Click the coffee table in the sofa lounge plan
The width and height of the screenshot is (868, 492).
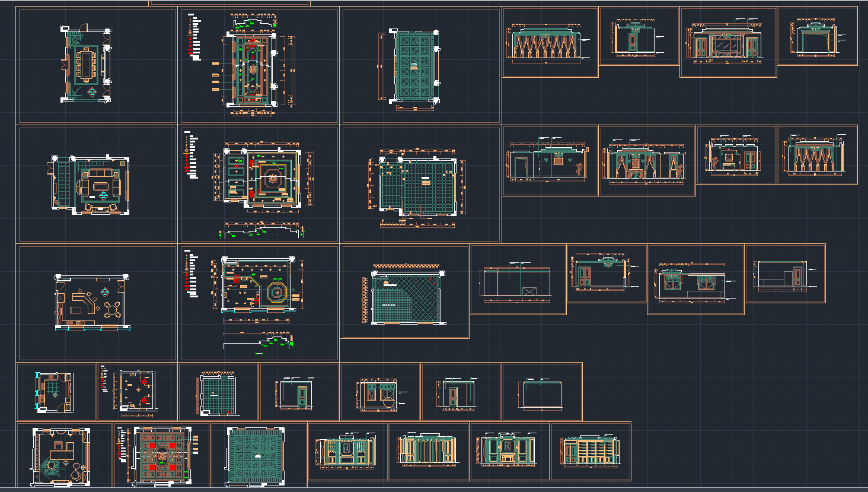[x=101, y=186]
